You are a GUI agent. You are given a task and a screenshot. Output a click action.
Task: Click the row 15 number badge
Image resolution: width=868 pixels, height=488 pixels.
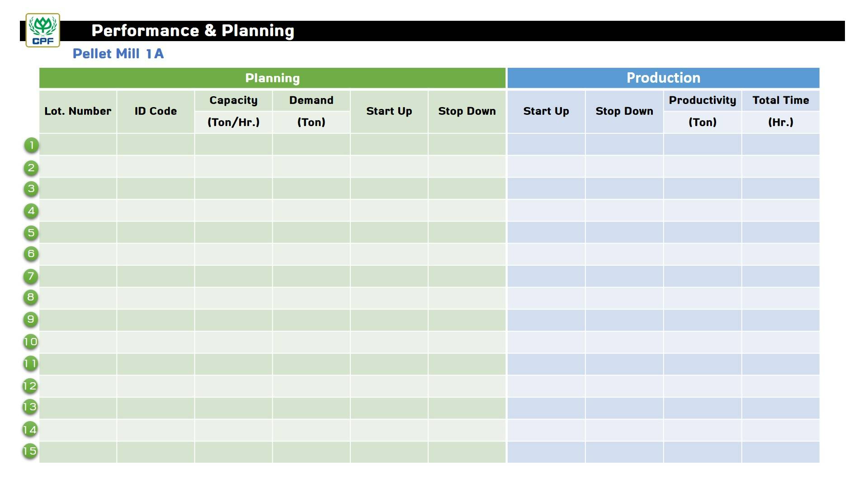[30, 450]
